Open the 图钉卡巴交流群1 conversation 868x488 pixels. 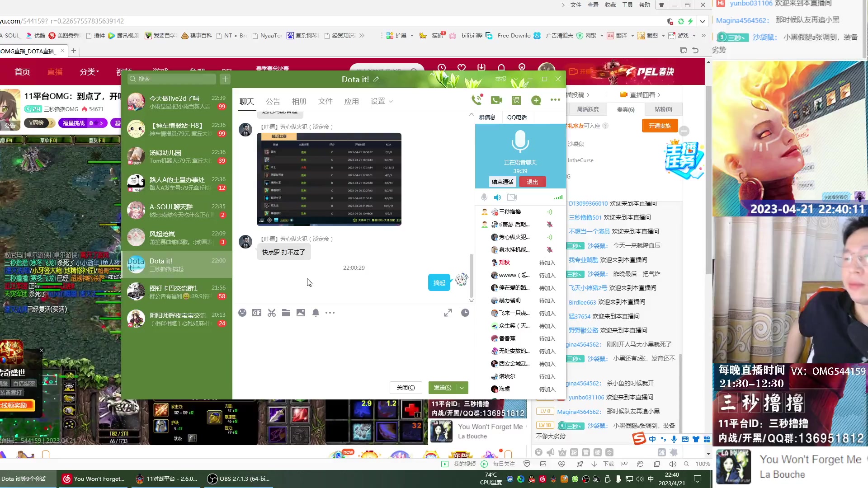pyautogui.click(x=177, y=292)
